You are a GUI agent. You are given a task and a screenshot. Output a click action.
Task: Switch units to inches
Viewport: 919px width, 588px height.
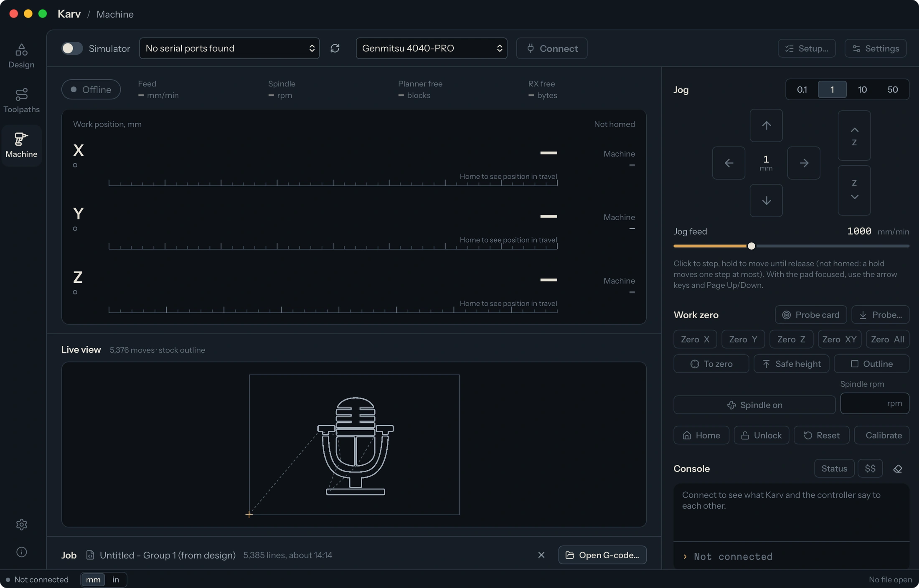[116, 580]
